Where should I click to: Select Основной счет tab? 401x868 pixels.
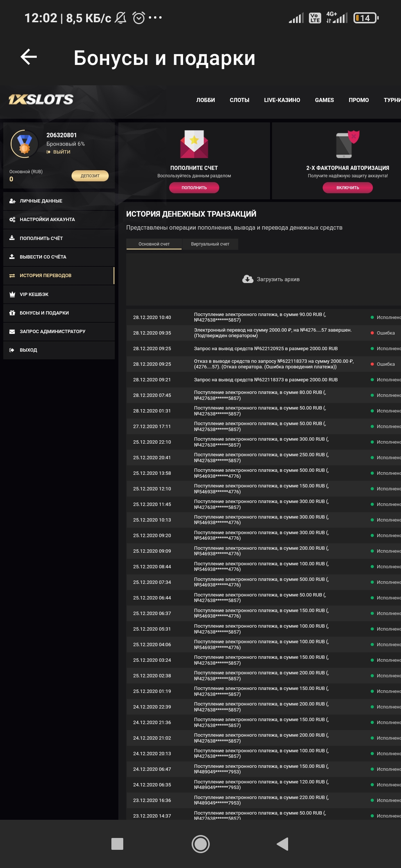(154, 244)
